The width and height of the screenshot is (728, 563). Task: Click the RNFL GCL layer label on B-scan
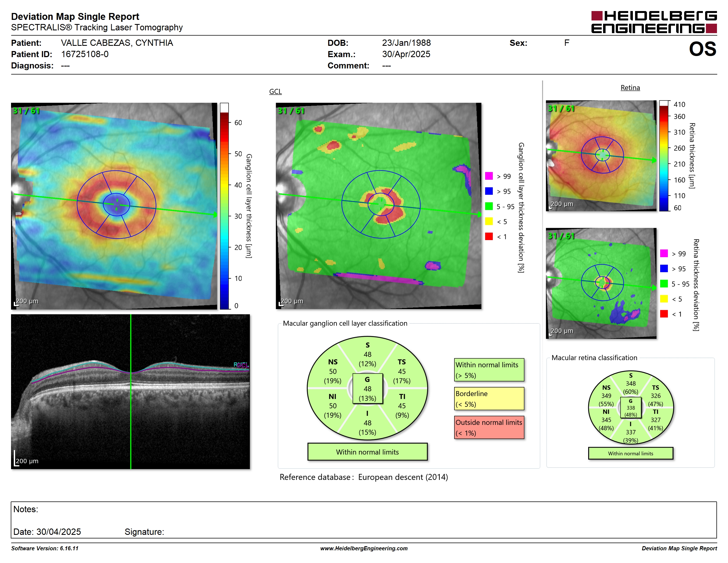[x=241, y=365]
